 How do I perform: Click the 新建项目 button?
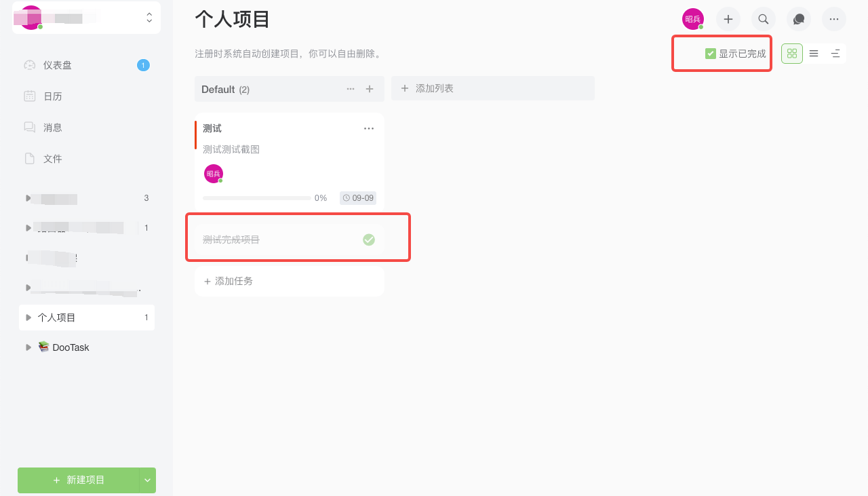point(79,480)
